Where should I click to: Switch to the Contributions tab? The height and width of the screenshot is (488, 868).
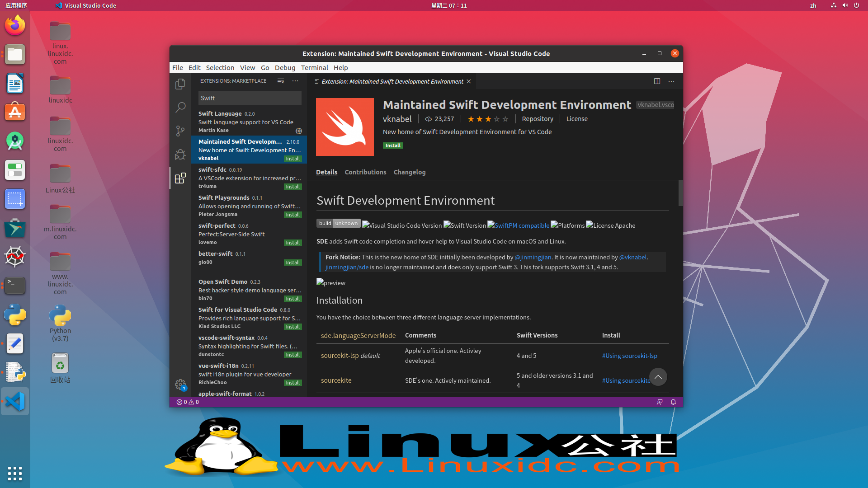click(x=365, y=172)
